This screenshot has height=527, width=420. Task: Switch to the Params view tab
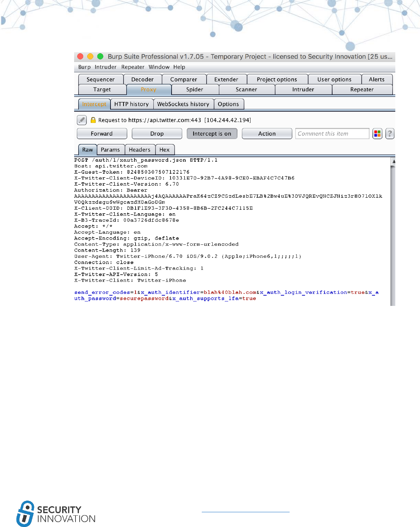point(110,150)
